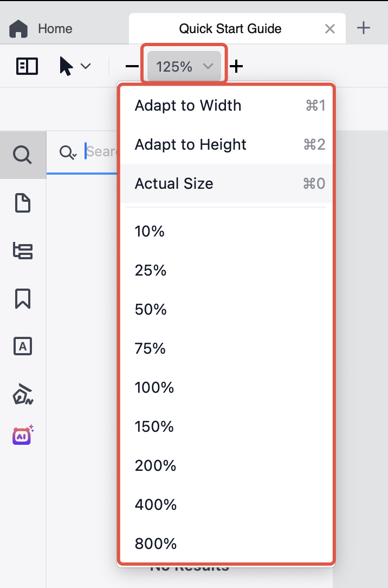388x588 pixels.
Task: Show the page thumbnails panel
Action: tap(23, 203)
